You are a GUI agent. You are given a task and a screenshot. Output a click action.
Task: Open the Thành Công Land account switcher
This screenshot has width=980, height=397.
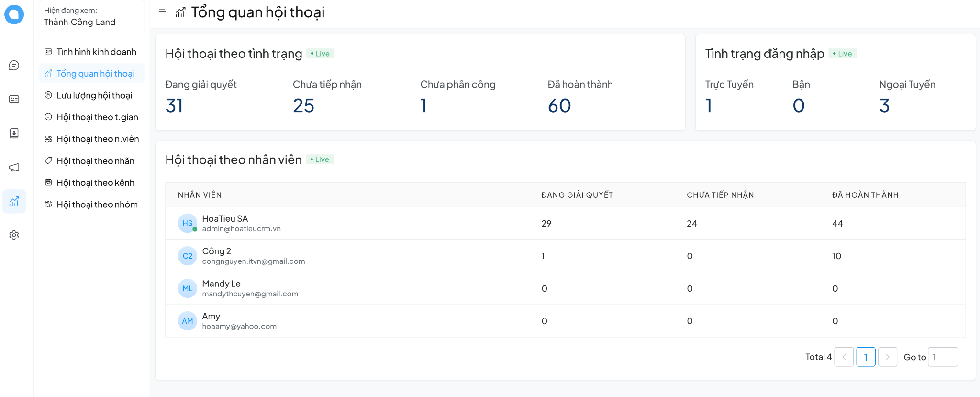coord(91,17)
